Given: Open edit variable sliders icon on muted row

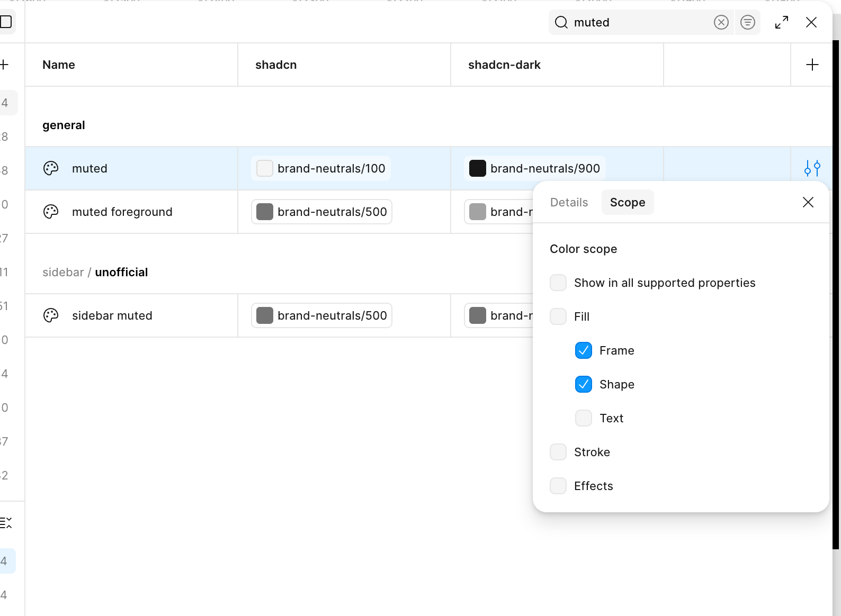Looking at the screenshot, I should click(812, 168).
